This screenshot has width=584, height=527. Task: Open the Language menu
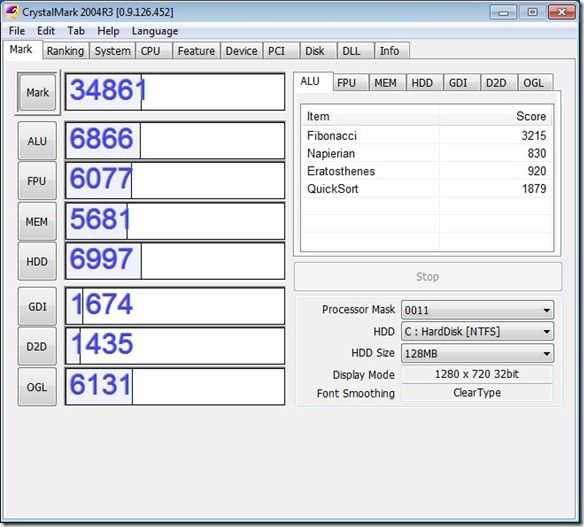[155, 31]
